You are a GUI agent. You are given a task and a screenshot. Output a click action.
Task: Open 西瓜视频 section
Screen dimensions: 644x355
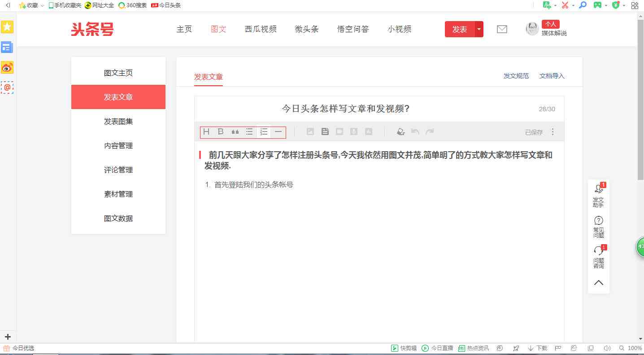tap(261, 29)
